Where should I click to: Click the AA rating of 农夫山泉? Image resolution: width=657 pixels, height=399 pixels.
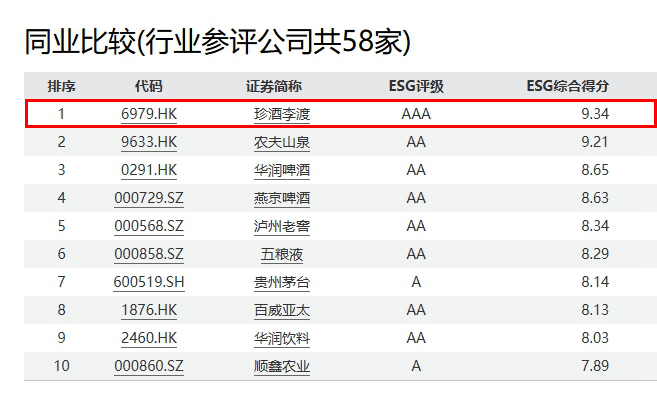pyautogui.click(x=416, y=142)
